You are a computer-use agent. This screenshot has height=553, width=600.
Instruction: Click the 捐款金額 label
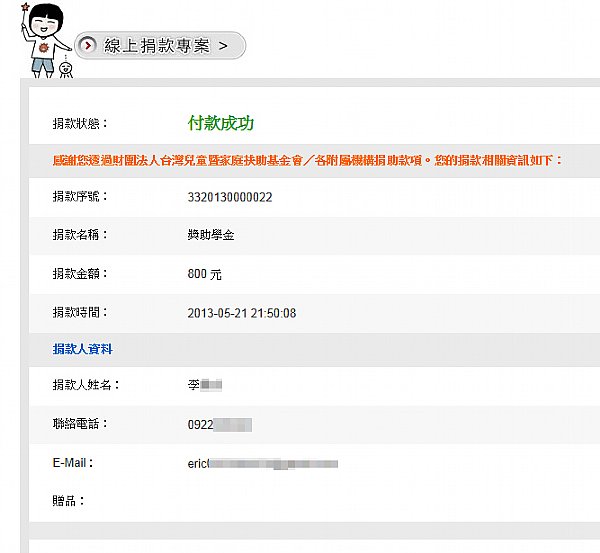[80, 273]
